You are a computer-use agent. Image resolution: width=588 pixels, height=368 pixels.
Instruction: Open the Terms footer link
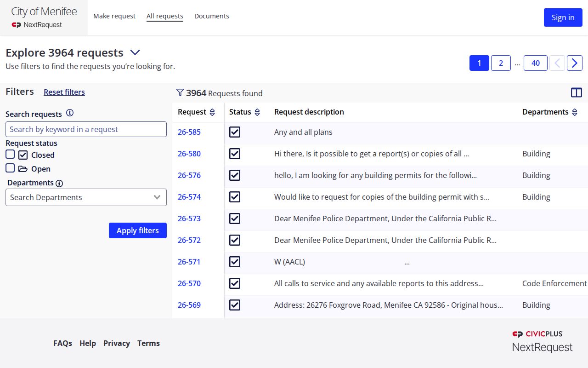(148, 343)
